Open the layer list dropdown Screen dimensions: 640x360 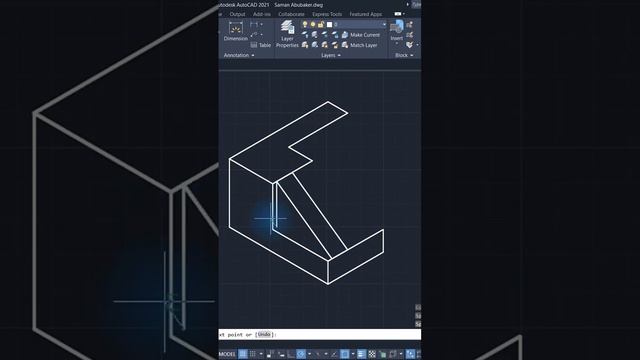point(384,24)
